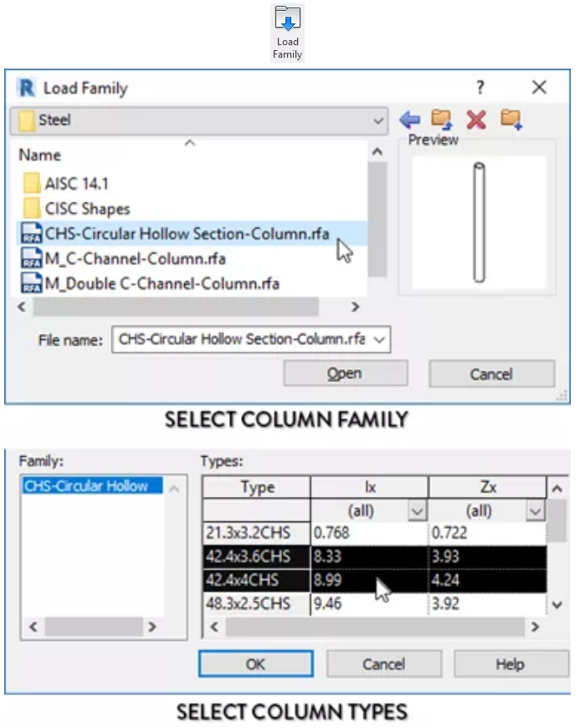Click the 0.722 Zx value cell

488,533
